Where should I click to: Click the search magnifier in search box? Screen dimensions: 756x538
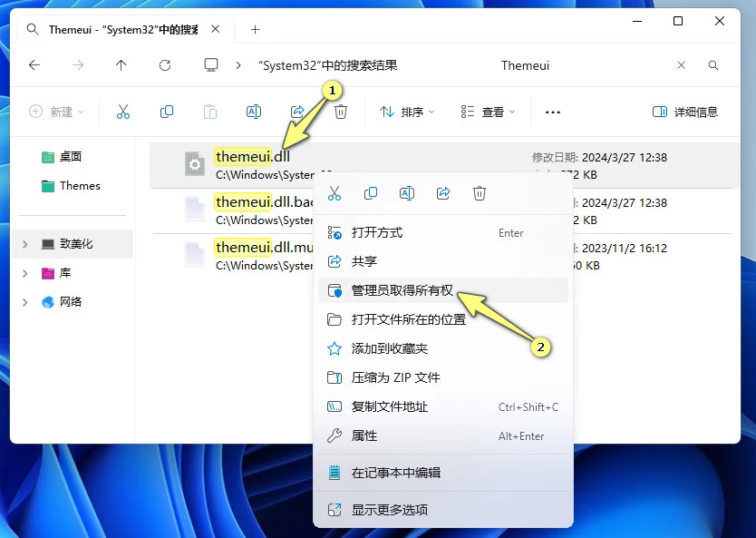click(x=713, y=65)
